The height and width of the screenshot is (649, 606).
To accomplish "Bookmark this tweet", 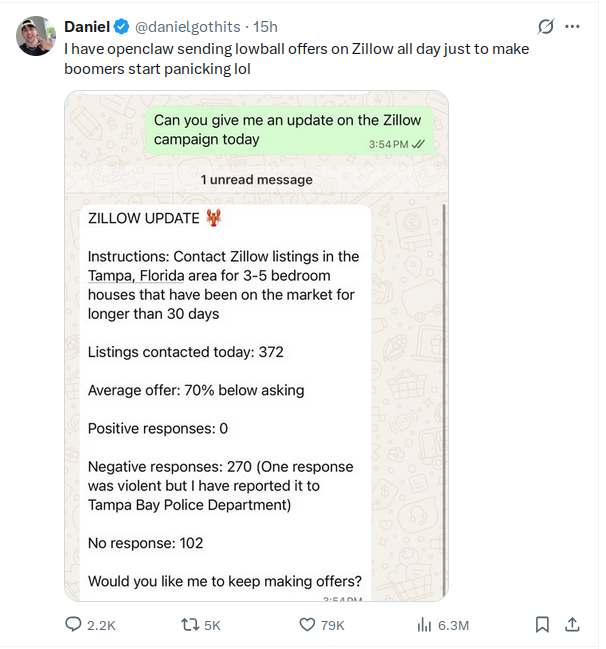I will pyautogui.click(x=542, y=625).
